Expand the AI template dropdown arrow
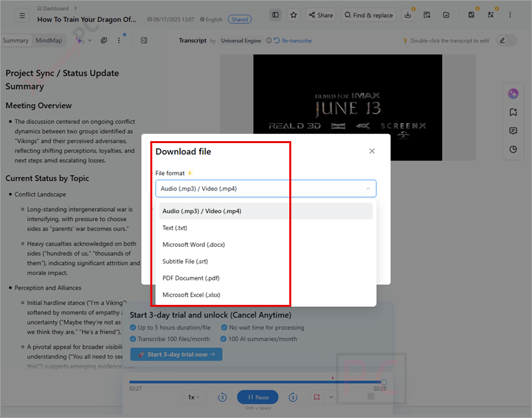 click(90, 41)
